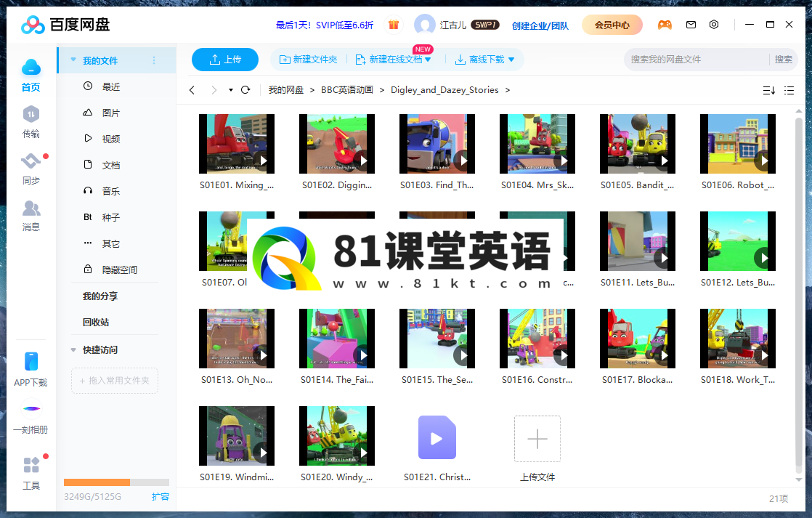Click the 搜索 search button
The image size is (812, 518).
(x=783, y=60)
